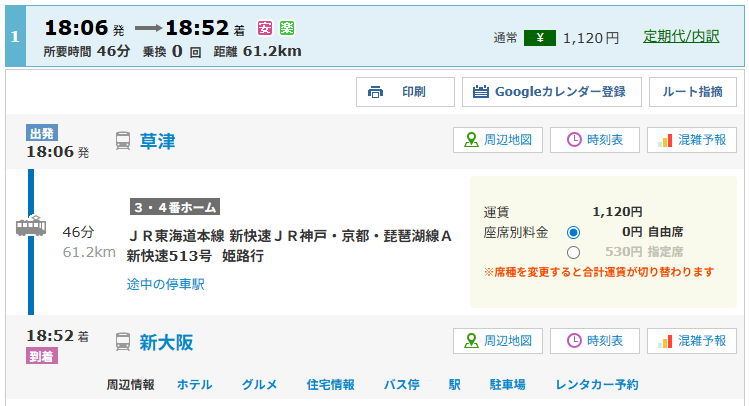Click the gray 61.2km segment distance

pyautogui.click(x=89, y=252)
